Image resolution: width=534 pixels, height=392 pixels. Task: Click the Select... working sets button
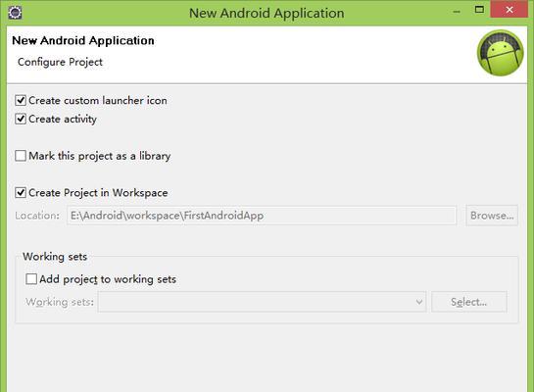click(x=469, y=302)
